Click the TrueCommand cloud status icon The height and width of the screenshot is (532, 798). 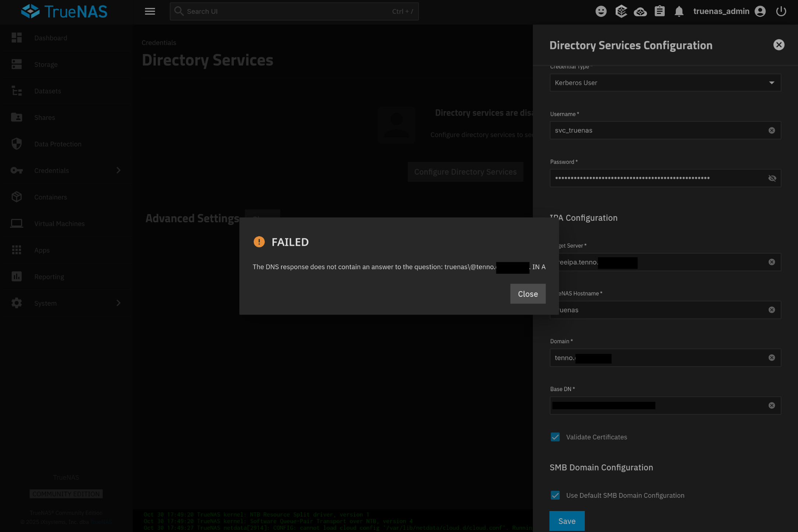pyautogui.click(x=640, y=12)
